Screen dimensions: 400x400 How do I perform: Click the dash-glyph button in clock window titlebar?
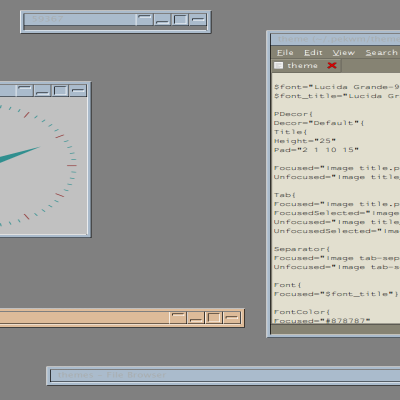[78, 91]
